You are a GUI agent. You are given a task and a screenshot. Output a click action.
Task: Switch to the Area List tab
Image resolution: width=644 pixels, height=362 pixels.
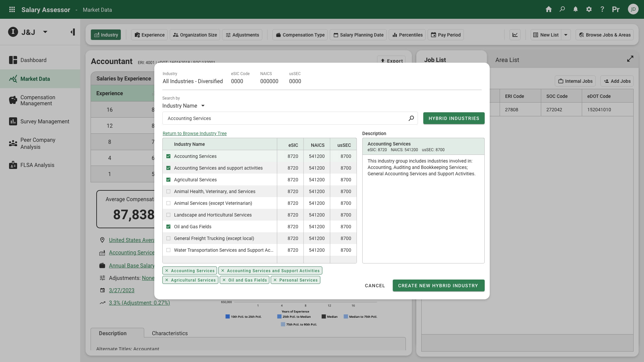point(507,60)
